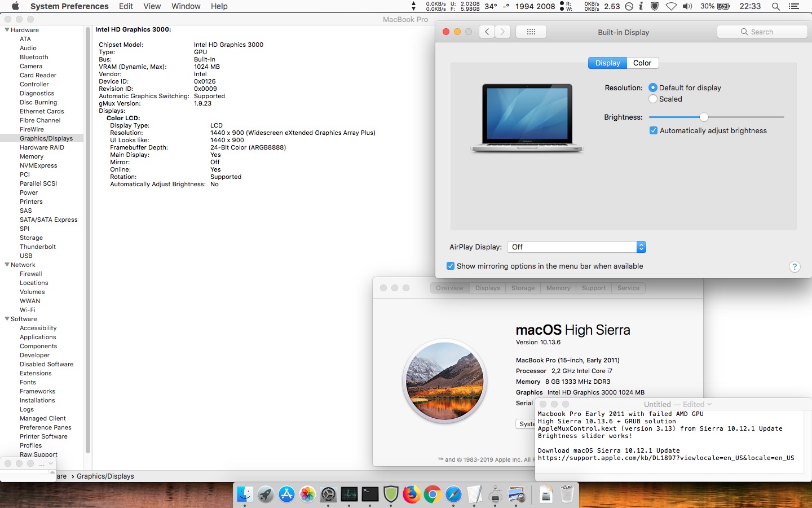Open AirPlay Display dropdown
The width and height of the screenshot is (812, 508).
pyautogui.click(x=576, y=247)
